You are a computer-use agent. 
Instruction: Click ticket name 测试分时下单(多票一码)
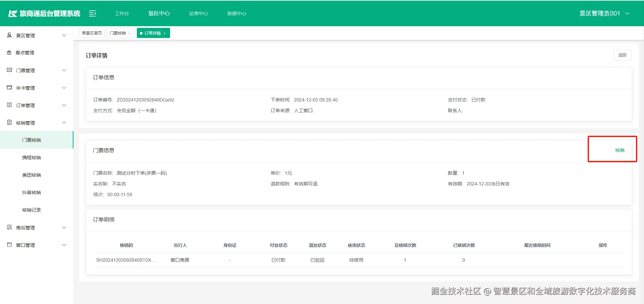point(142,173)
